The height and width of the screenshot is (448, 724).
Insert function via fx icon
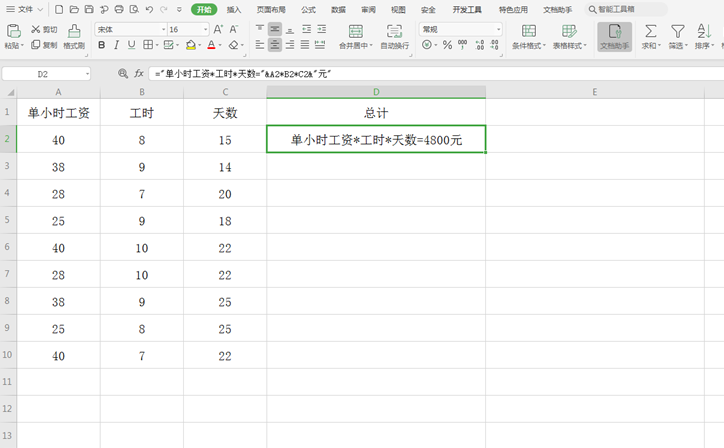tap(139, 73)
